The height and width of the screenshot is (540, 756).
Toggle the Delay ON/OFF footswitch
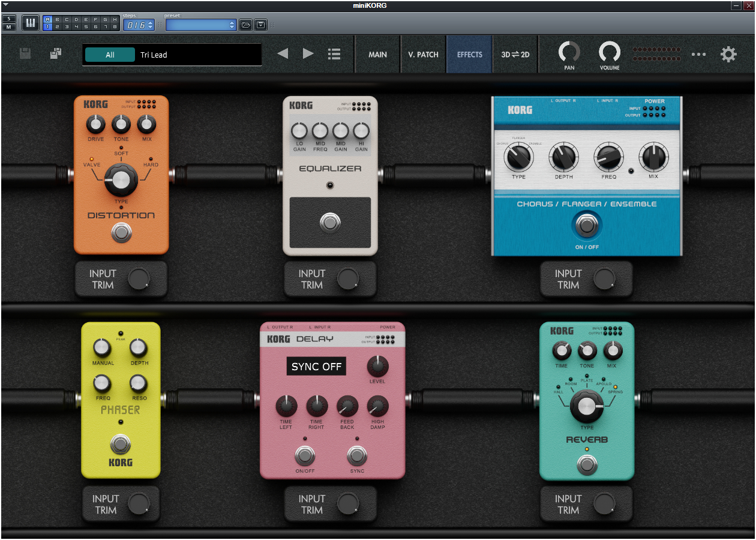(x=305, y=456)
